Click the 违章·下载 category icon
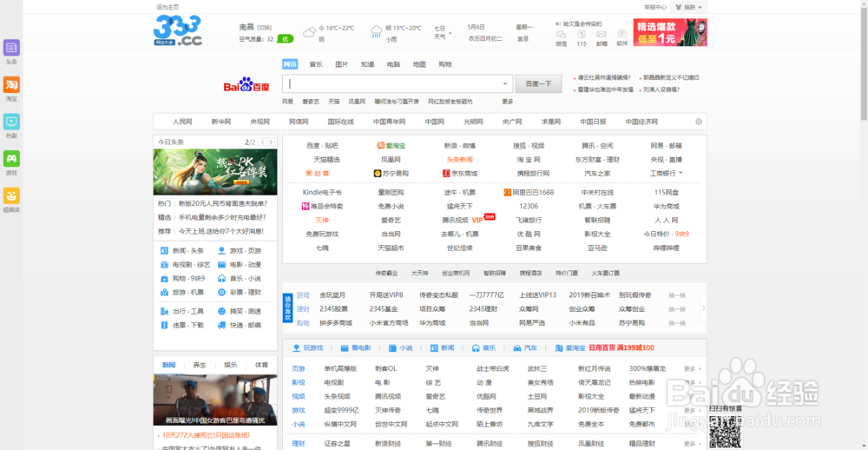 click(164, 325)
